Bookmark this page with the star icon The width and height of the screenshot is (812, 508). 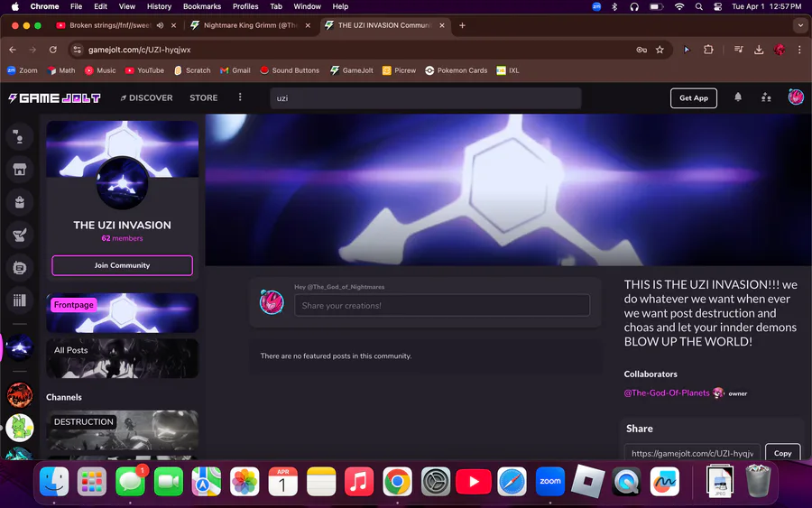click(x=660, y=50)
